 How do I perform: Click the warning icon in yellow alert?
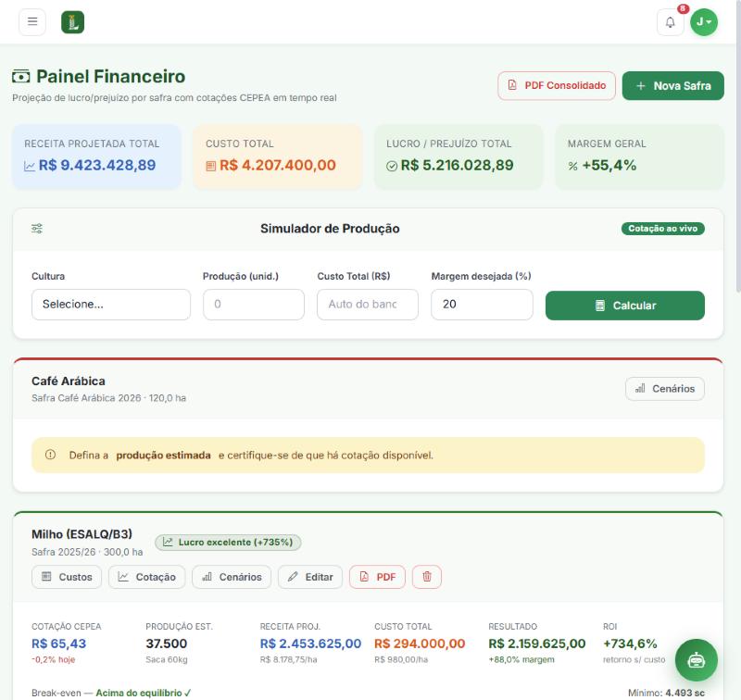50,455
